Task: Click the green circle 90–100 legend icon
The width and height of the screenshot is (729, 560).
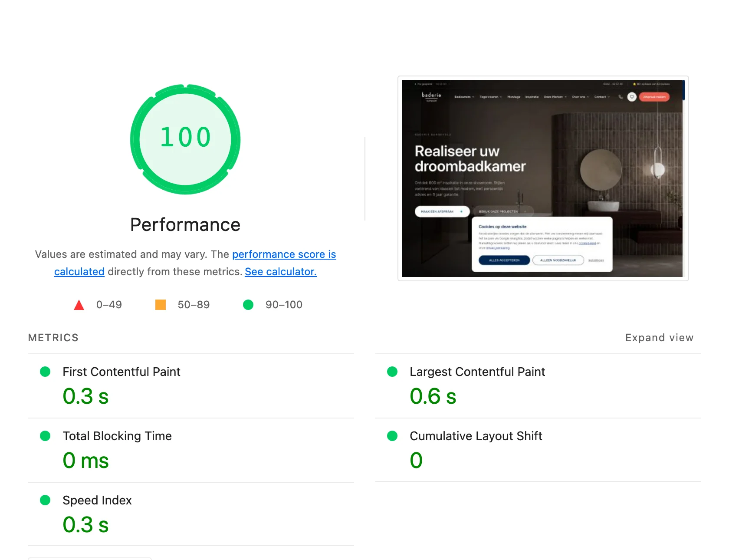Action: pyautogui.click(x=248, y=305)
